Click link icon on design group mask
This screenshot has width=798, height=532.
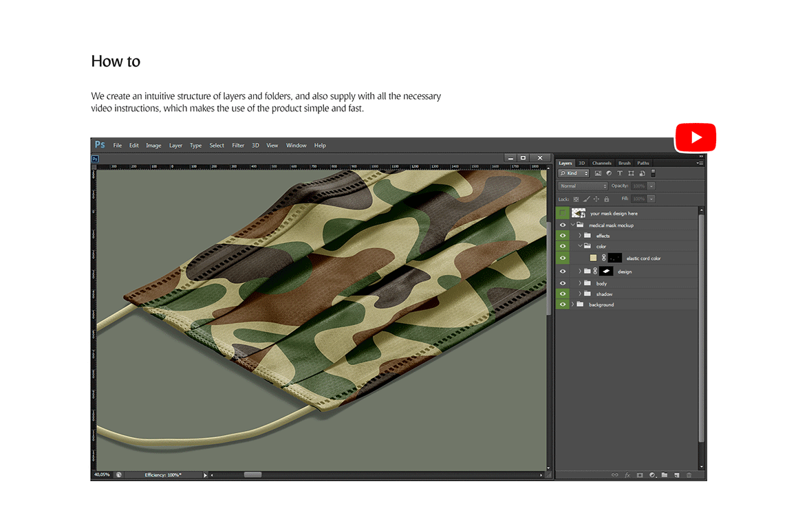595,271
